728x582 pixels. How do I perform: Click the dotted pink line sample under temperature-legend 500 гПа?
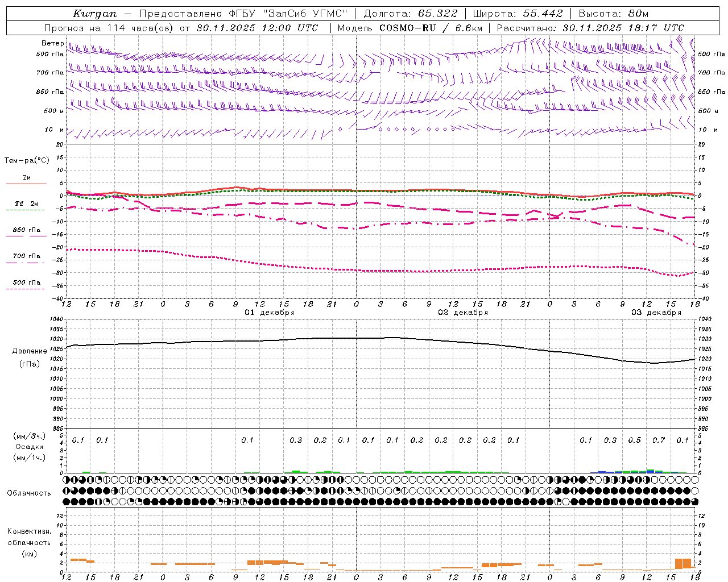coord(25,289)
